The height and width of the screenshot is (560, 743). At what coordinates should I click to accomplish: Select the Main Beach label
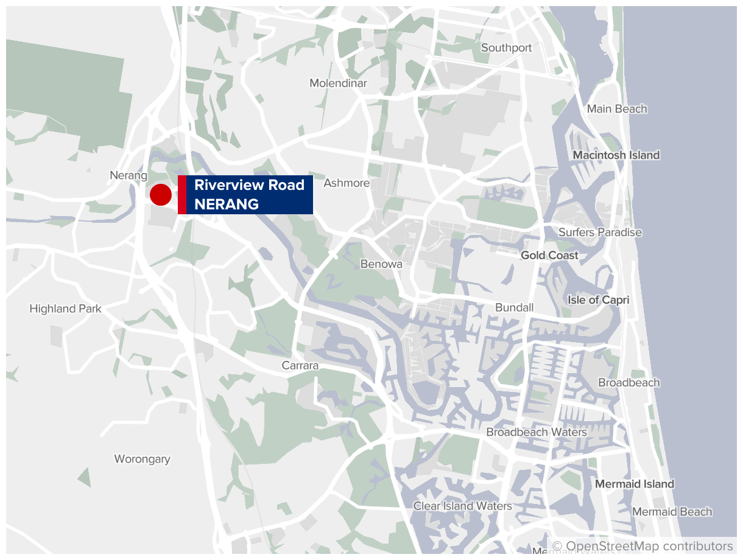pyautogui.click(x=617, y=109)
